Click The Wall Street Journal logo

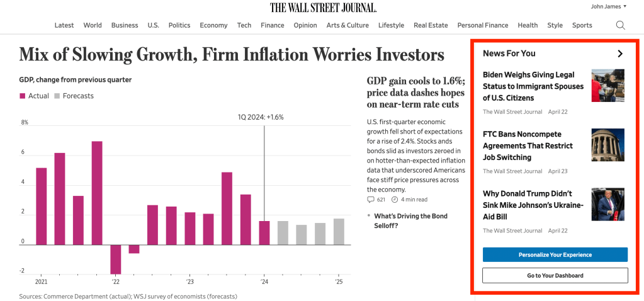pyautogui.click(x=323, y=8)
